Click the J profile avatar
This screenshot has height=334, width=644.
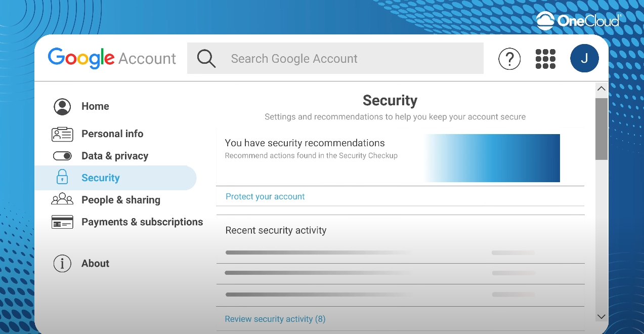tap(584, 58)
